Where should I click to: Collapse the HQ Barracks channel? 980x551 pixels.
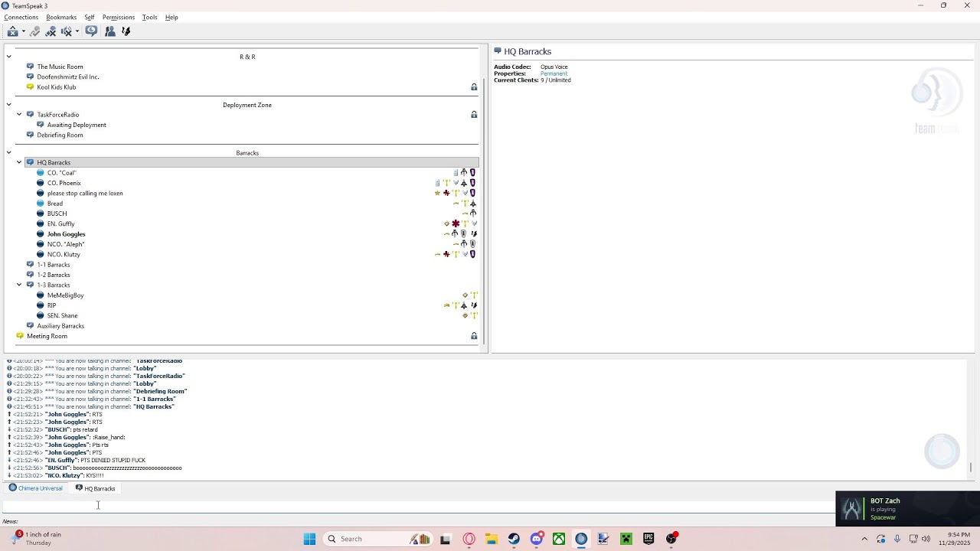(19, 162)
